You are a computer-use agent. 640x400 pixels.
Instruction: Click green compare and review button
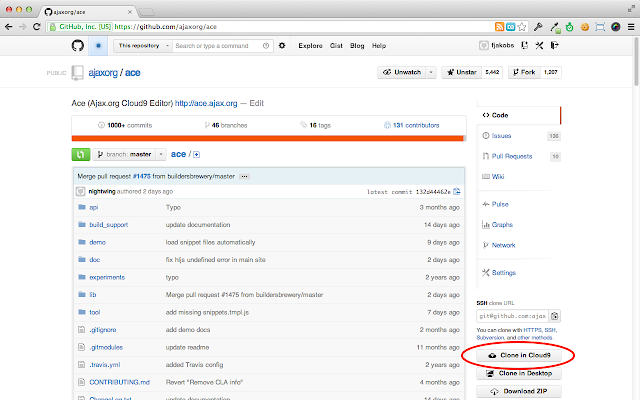point(81,154)
